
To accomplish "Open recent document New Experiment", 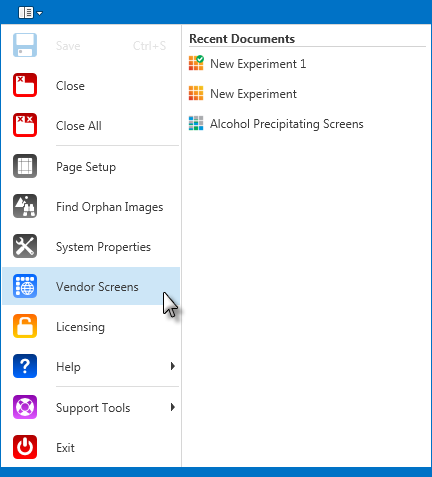I will 243,94.
